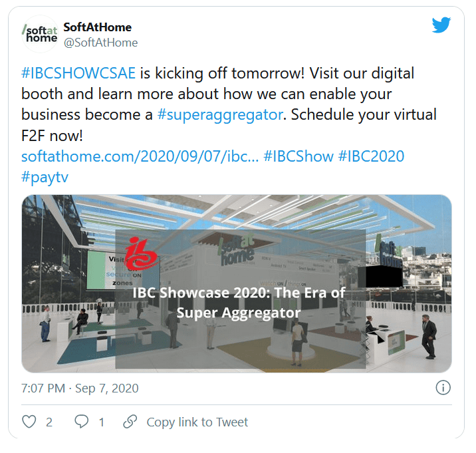Click the SoftAtHome display name
Image resolution: width=476 pixels, height=453 pixels.
coord(98,27)
